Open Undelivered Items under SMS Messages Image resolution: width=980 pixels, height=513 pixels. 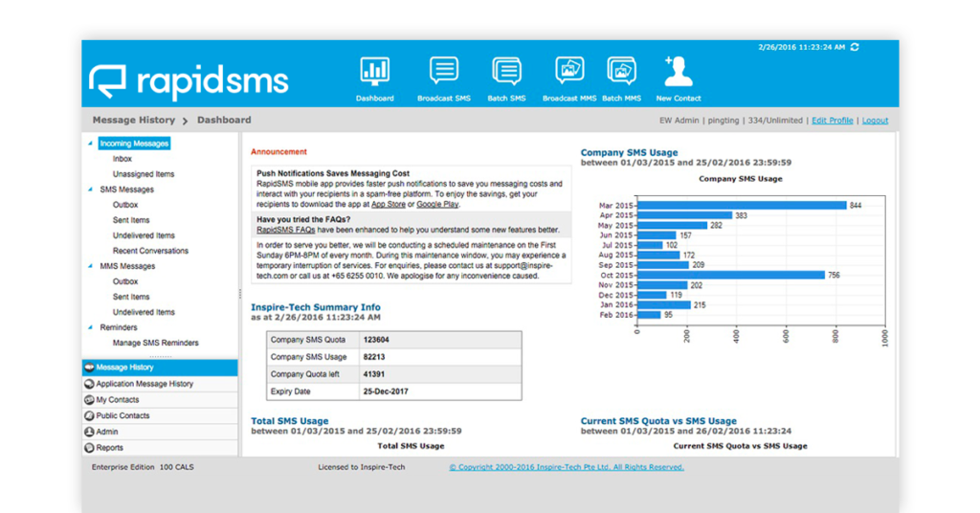point(144,235)
